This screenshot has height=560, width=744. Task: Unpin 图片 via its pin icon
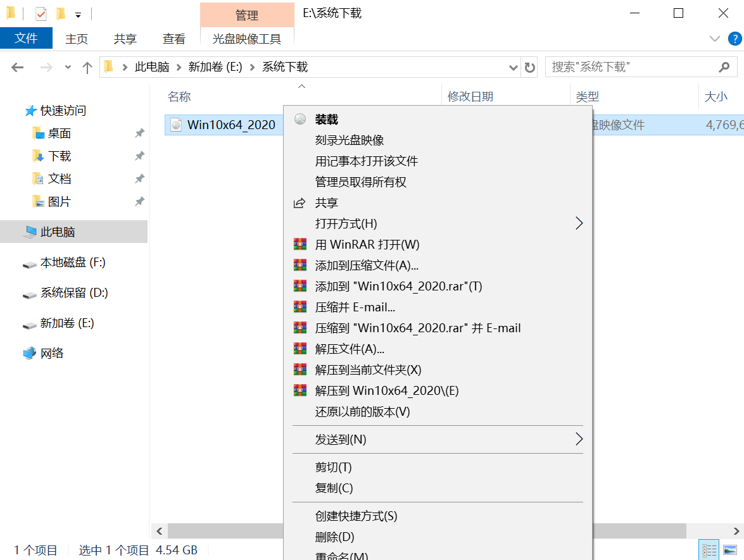click(139, 201)
